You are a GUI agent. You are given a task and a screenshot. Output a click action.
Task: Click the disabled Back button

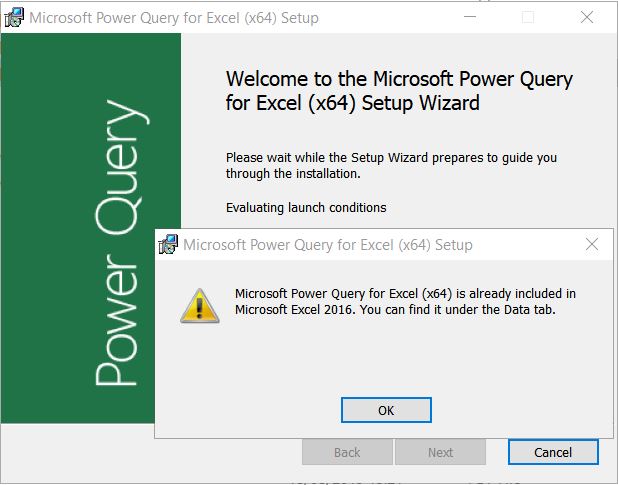coord(347,452)
